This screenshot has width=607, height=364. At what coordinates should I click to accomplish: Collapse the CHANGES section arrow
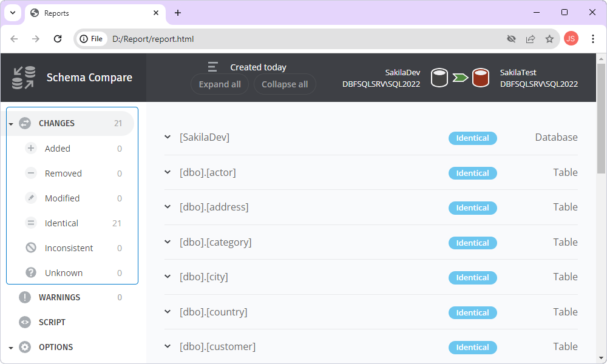click(11, 124)
